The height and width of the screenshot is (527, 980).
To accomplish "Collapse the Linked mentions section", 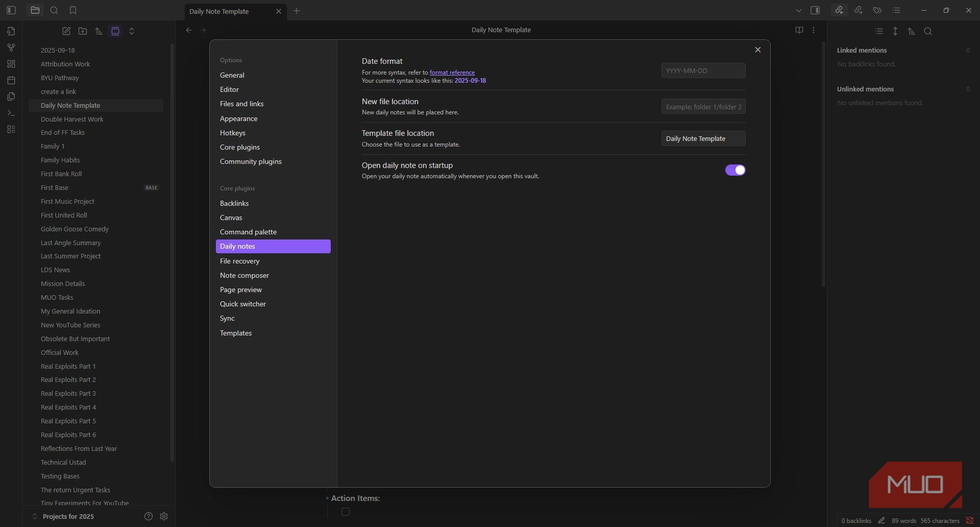I will click(x=862, y=50).
